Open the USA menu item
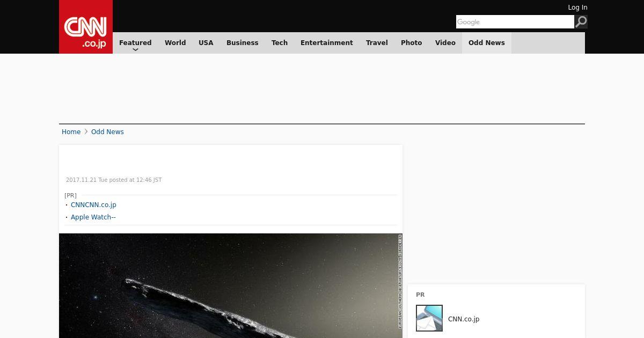 coord(206,43)
